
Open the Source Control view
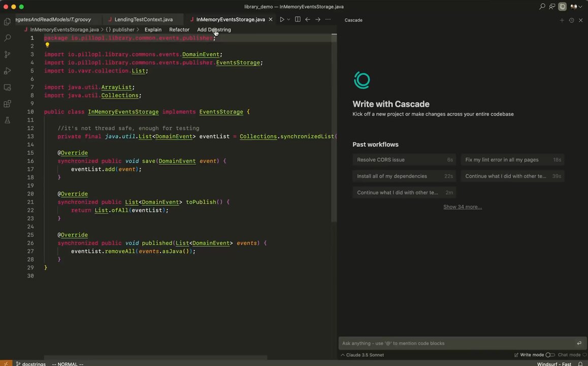click(x=7, y=54)
